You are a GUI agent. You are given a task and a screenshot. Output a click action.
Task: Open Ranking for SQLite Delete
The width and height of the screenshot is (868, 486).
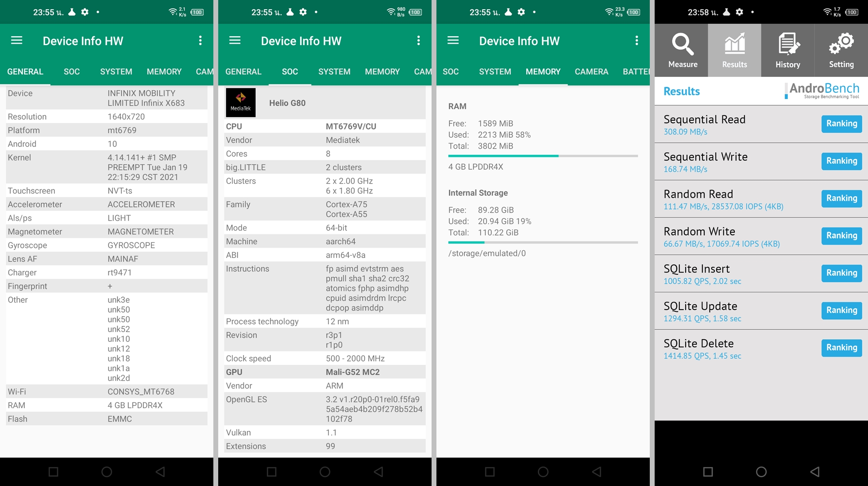(841, 348)
